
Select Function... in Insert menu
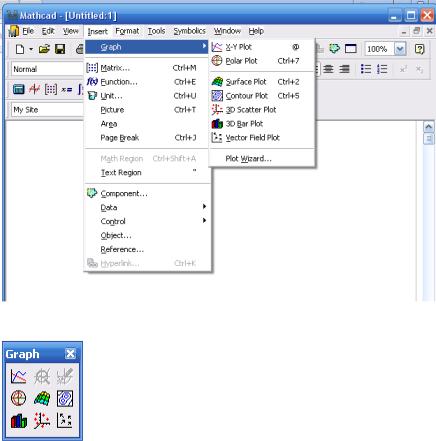148,82
